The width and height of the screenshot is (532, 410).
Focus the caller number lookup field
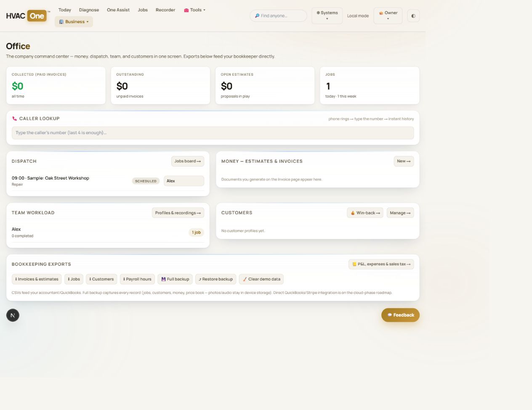(x=213, y=133)
